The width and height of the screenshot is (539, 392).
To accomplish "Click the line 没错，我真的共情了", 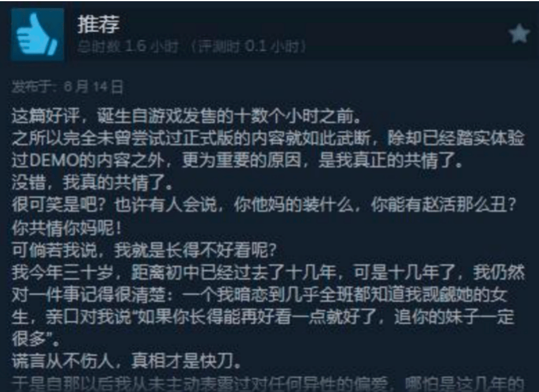I will click(93, 183).
